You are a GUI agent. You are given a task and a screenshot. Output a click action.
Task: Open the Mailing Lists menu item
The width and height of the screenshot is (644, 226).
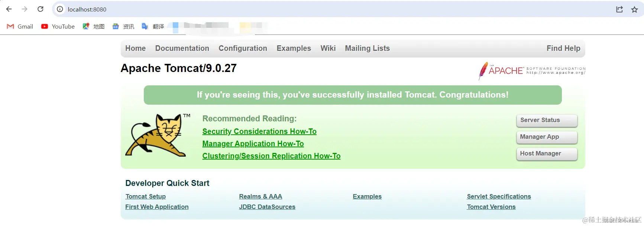(367, 48)
